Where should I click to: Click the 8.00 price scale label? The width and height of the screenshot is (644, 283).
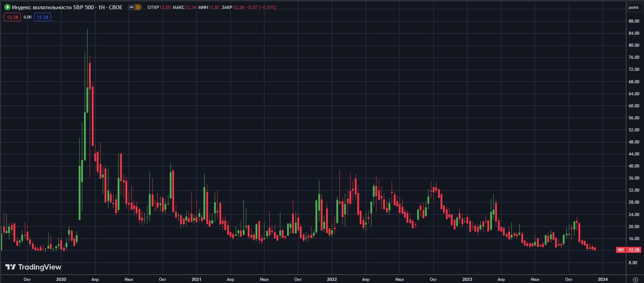tap(633, 263)
